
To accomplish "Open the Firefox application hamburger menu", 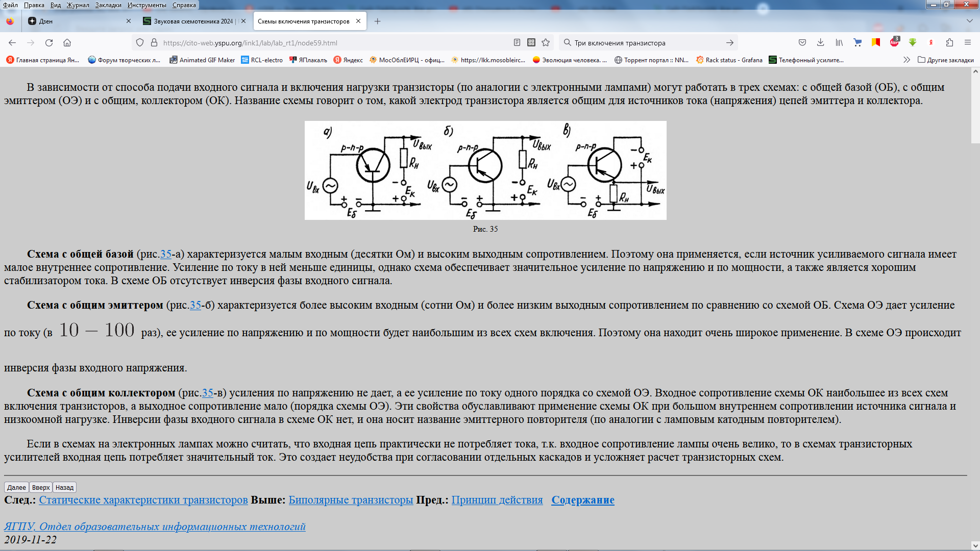I will coord(968,43).
